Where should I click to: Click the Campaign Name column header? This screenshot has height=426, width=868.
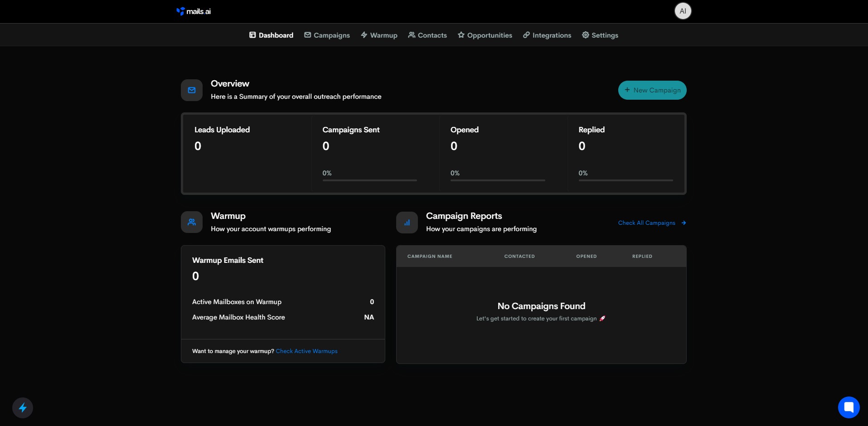pyautogui.click(x=430, y=257)
